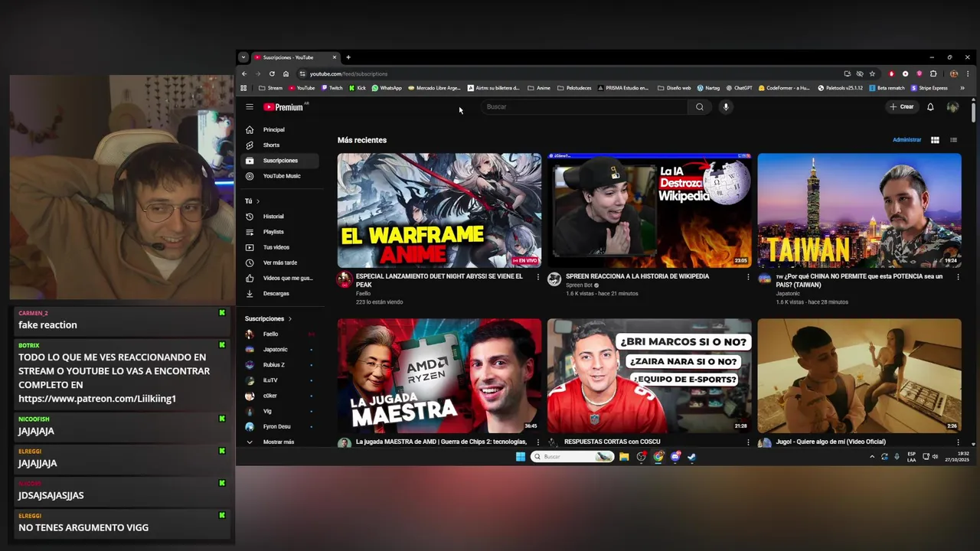Open the Faello channel subscription

[280, 334]
